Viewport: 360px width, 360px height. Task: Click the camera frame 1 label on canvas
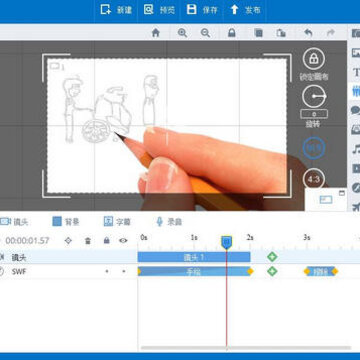point(57,66)
